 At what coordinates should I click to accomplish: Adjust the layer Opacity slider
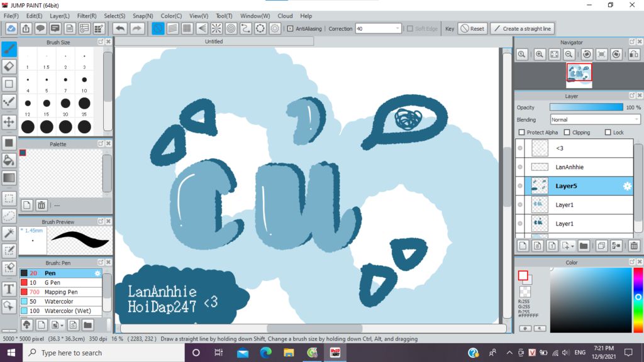tap(586, 107)
